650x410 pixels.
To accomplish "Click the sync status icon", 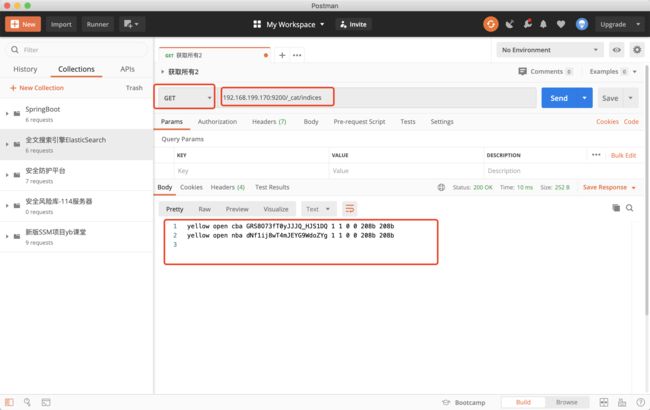I will [491, 24].
